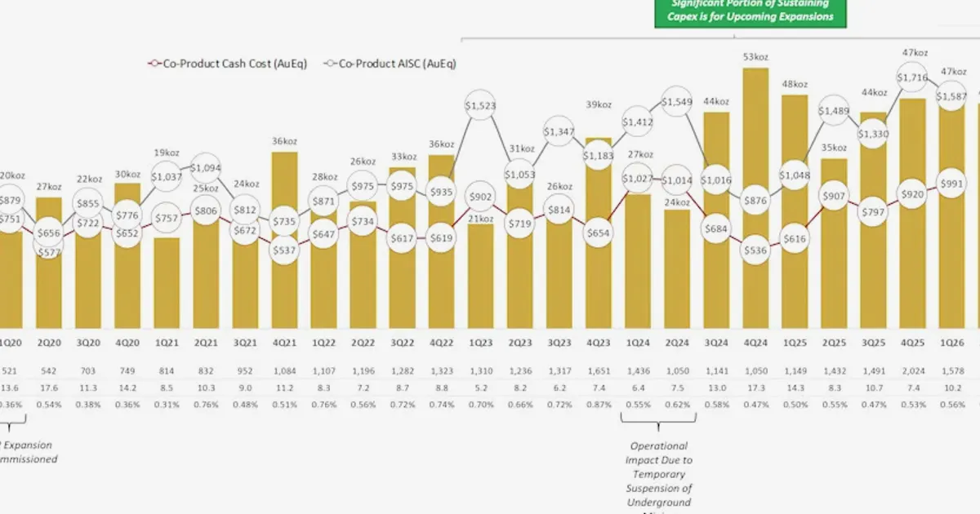Click the $684 data label
Image resolution: width=980 pixels, height=514 pixels.
tap(716, 229)
